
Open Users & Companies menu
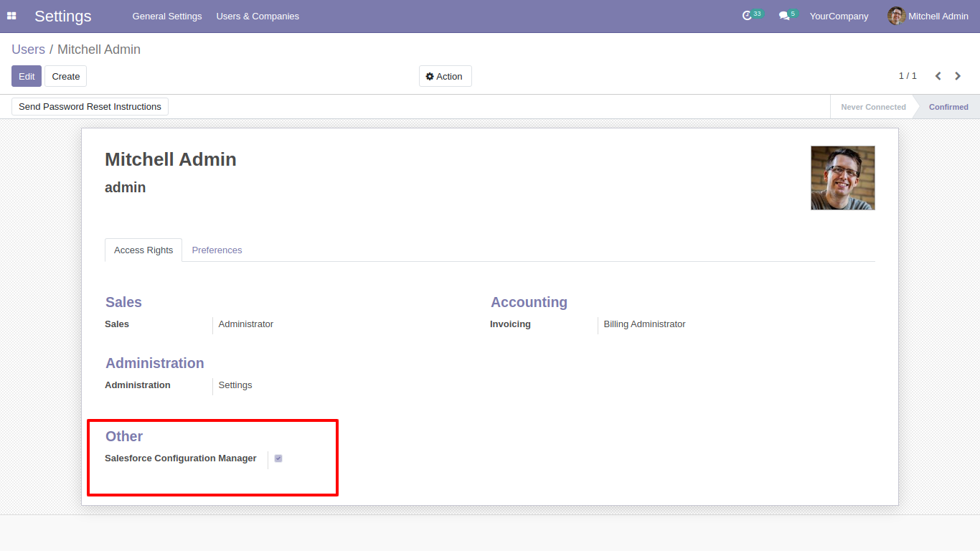coord(258,16)
